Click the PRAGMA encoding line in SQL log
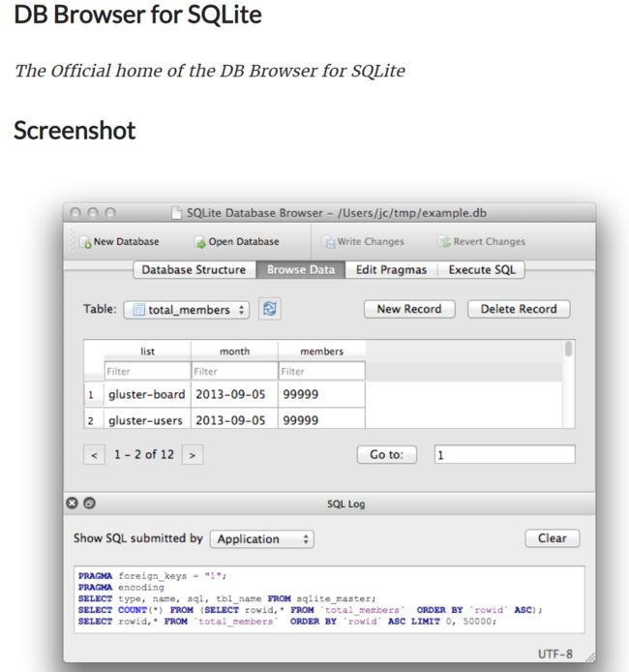The height and width of the screenshot is (672, 629). pyautogui.click(x=121, y=587)
